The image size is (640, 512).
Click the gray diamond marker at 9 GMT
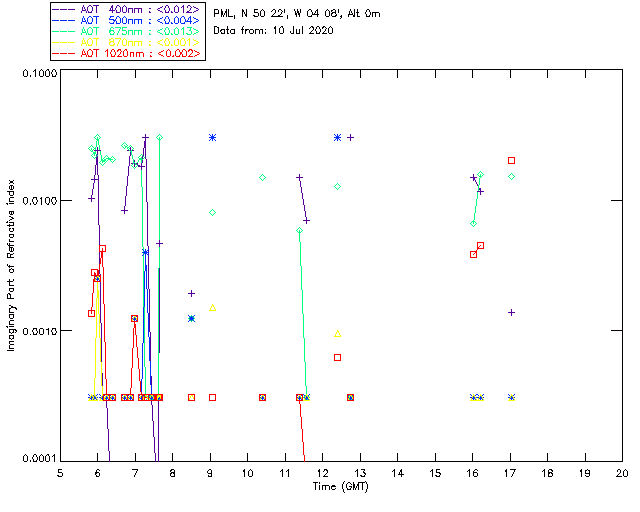click(x=212, y=213)
